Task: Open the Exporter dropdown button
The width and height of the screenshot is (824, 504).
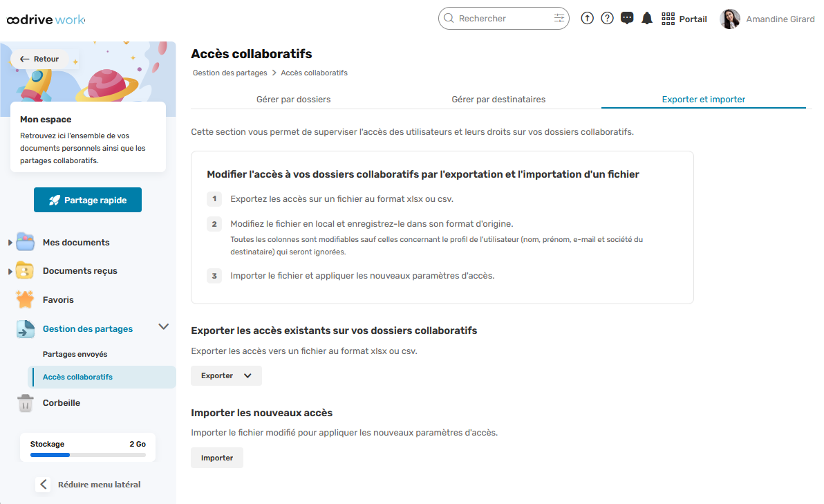Action: (x=226, y=376)
